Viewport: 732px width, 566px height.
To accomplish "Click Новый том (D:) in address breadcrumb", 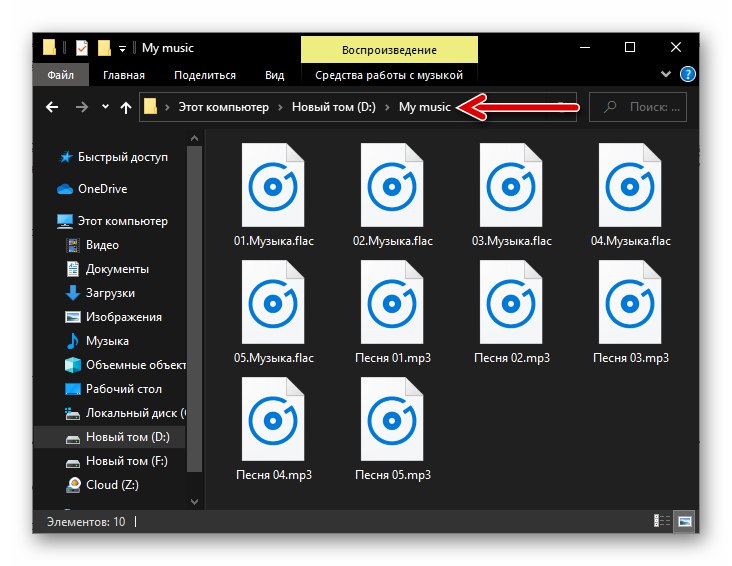I will (334, 107).
